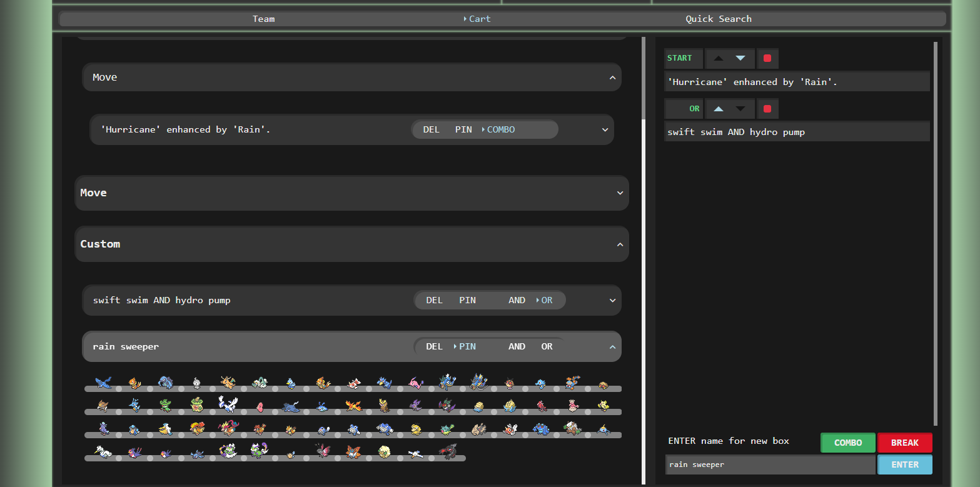Select the Swanna sprite
The height and width of the screenshot is (487, 980).
click(x=103, y=451)
